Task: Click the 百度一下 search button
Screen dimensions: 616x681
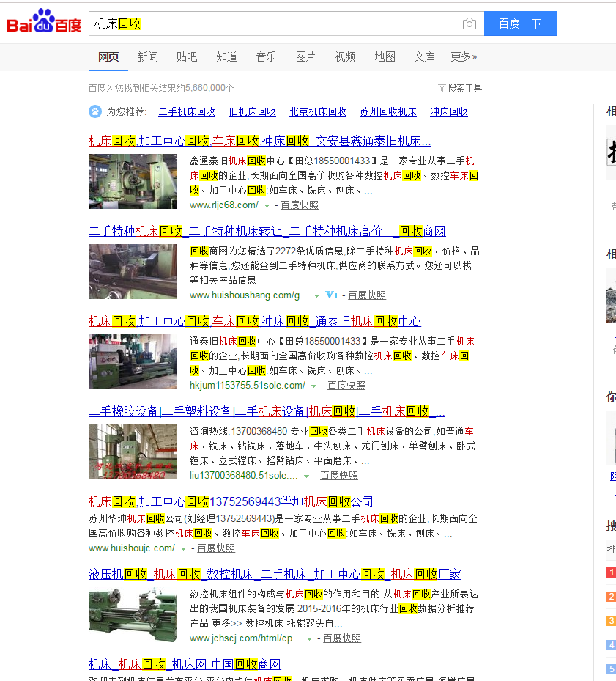Action: tap(521, 23)
